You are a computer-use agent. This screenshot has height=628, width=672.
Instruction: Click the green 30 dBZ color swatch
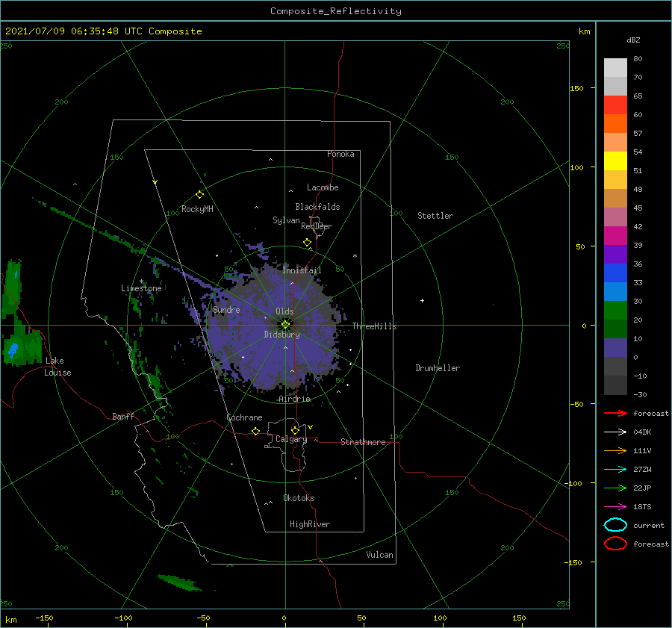[615, 310]
